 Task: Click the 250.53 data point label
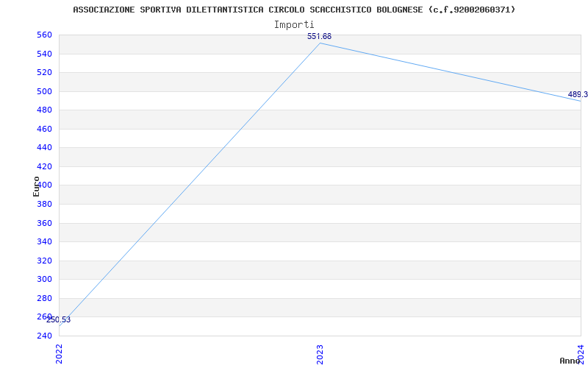point(59,320)
